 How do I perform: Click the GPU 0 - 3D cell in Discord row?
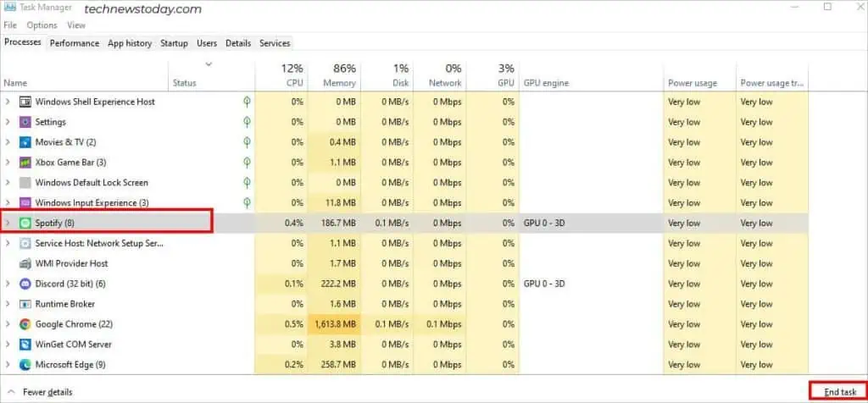coord(544,284)
